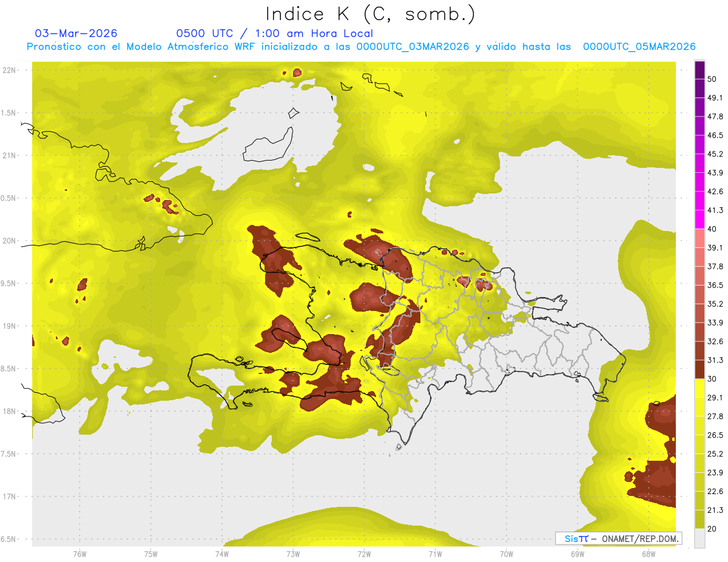The width and height of the screenshot is (728, 562).
Task: Click the '0500 UTC / 1:00 am Hora Local' time label
Action: [275, 33]
